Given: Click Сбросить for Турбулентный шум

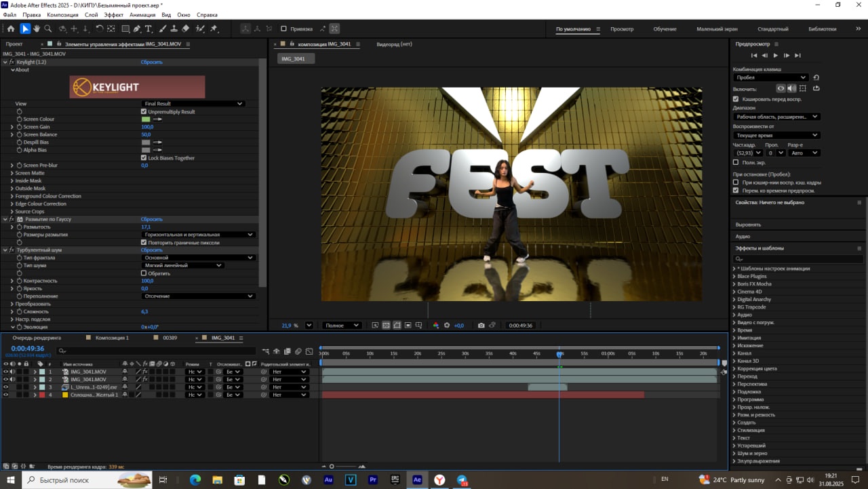Looking at the screenshot, I should [x=152, y=250].
